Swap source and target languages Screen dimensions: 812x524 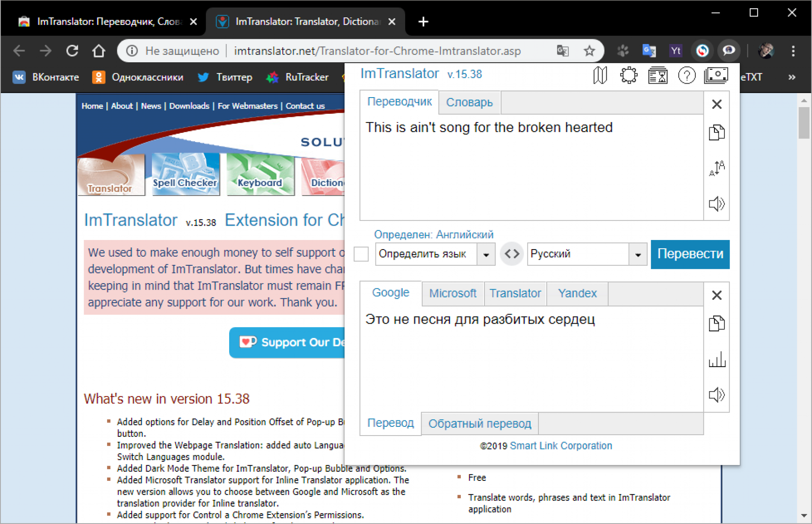click(x=512, y=254)
